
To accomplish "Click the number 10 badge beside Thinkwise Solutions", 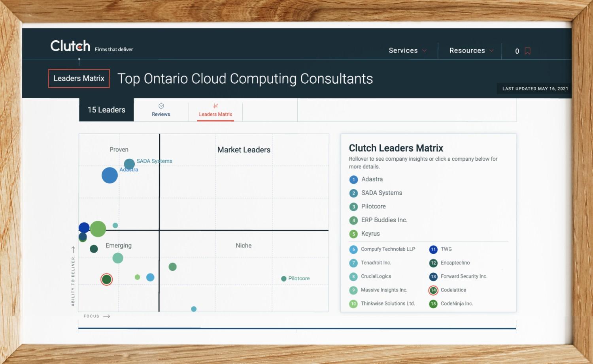I will 353,304.
